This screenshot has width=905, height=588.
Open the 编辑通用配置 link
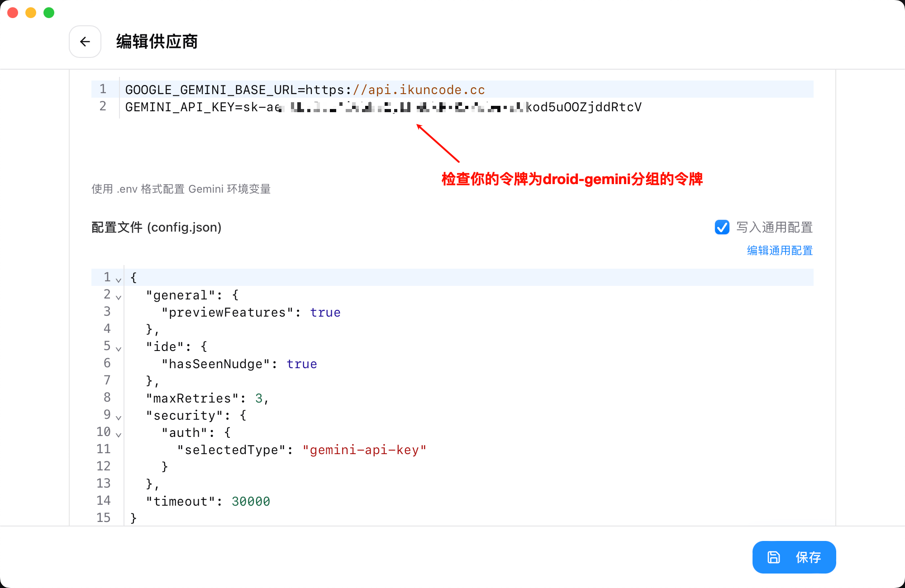[779, 251]
